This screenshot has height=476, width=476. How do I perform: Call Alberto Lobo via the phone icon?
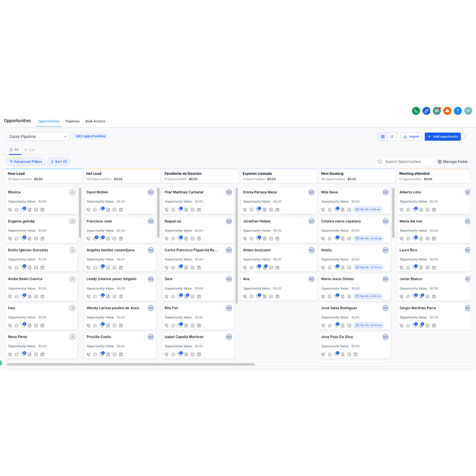click(x=402, y=210)
